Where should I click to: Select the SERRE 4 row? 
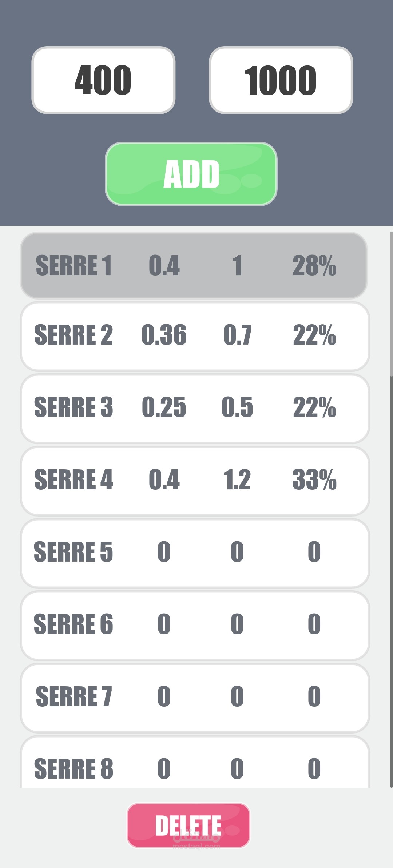[195, 480]
